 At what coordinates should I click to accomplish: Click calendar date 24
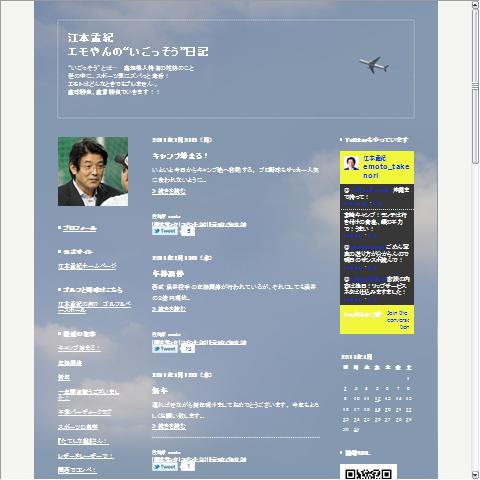pyautogui.click(x=356, y=420)
